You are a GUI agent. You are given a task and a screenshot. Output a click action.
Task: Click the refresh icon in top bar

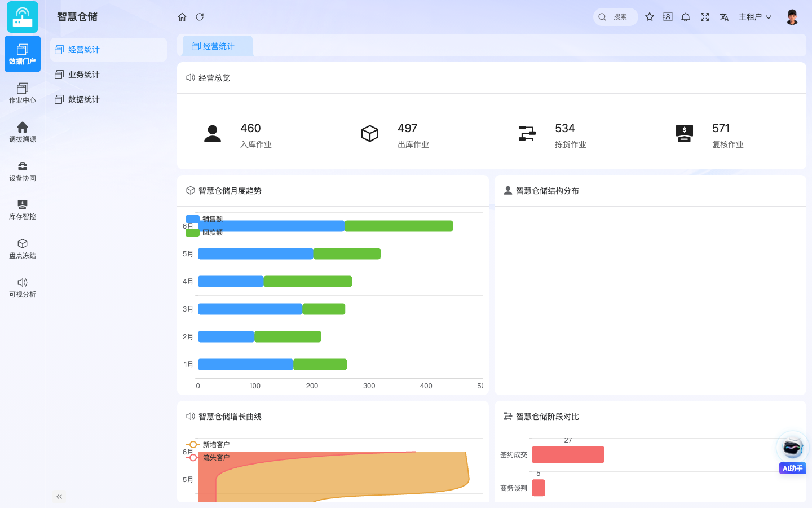[200, 17]
